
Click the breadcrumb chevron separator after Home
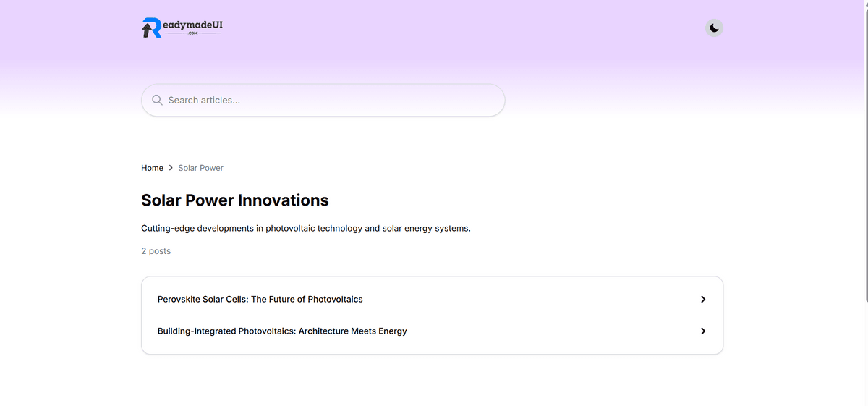coord(171,168)
